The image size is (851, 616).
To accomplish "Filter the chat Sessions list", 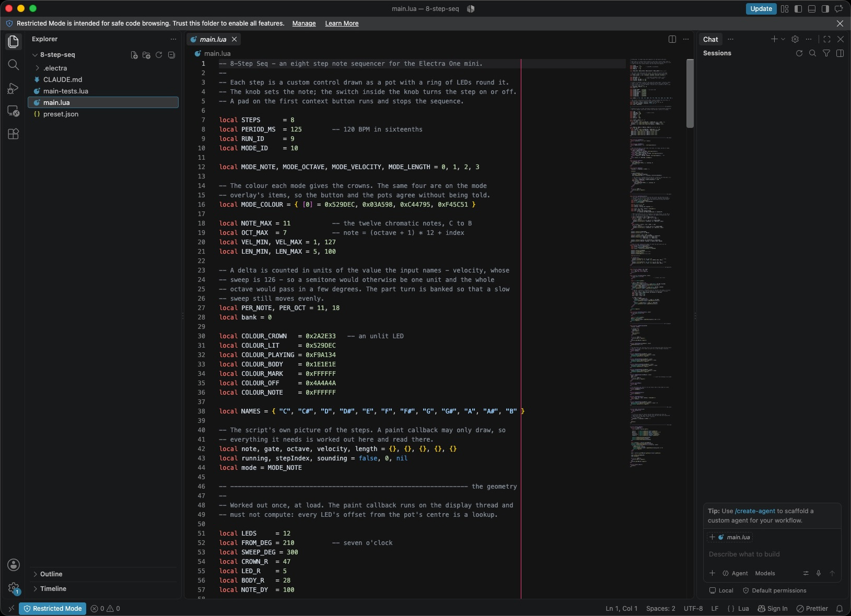I will point(826,53).
